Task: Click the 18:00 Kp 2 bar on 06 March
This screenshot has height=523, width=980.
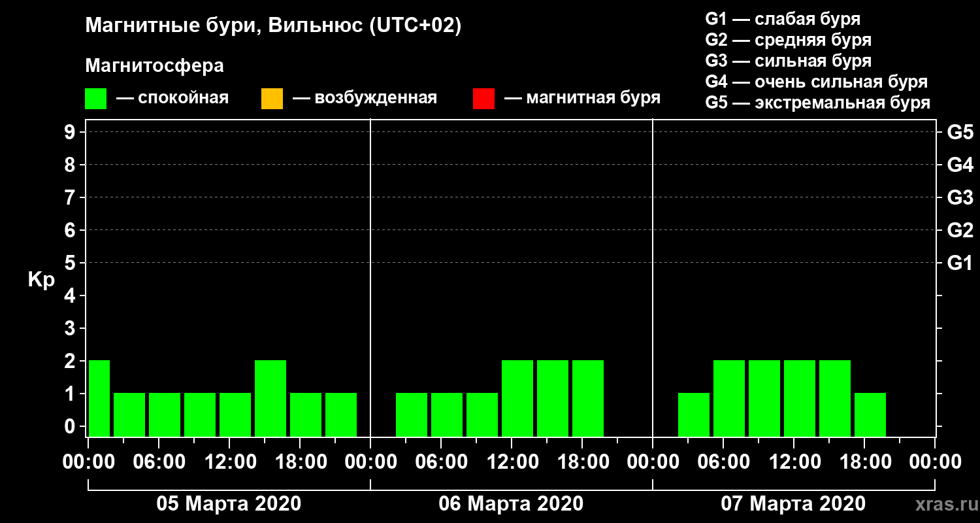Action: (x=588, y=398)
